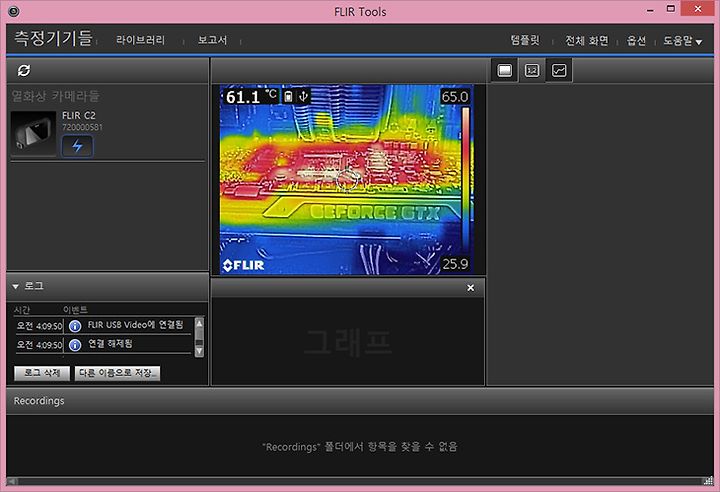Viewport: 720px width, 492px height.
Task: Click log scrollbar down arrow
Action: [199, 351]
